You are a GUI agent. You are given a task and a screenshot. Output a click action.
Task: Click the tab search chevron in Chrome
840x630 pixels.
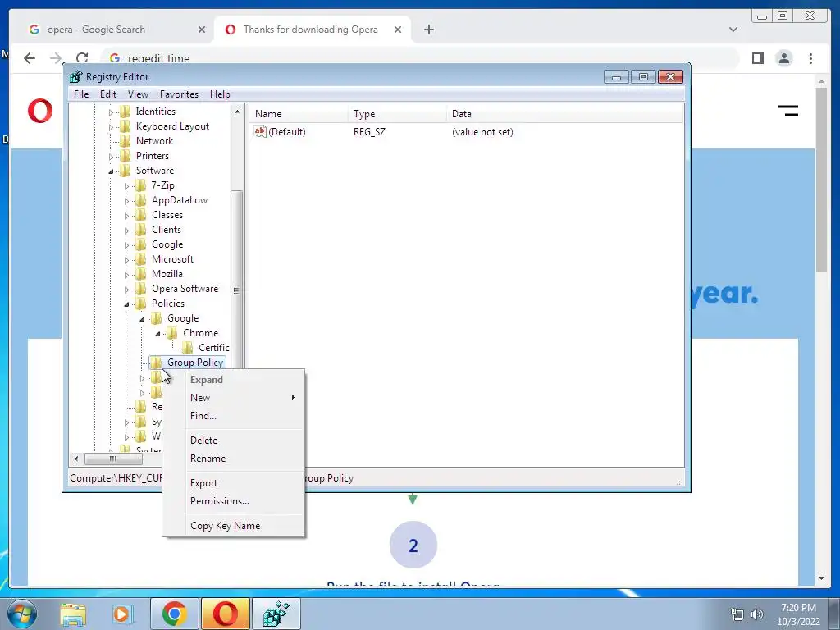tap(733, 30)
